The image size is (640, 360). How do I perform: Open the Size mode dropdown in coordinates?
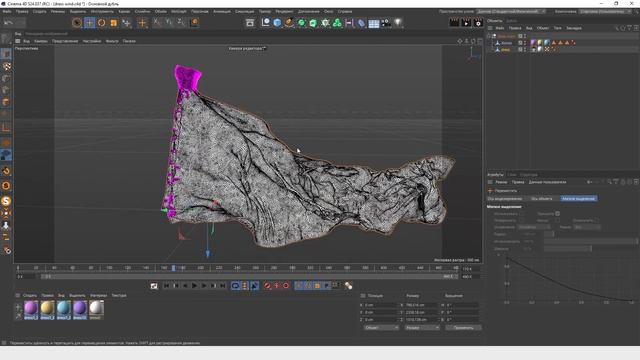tap(422, 328)
